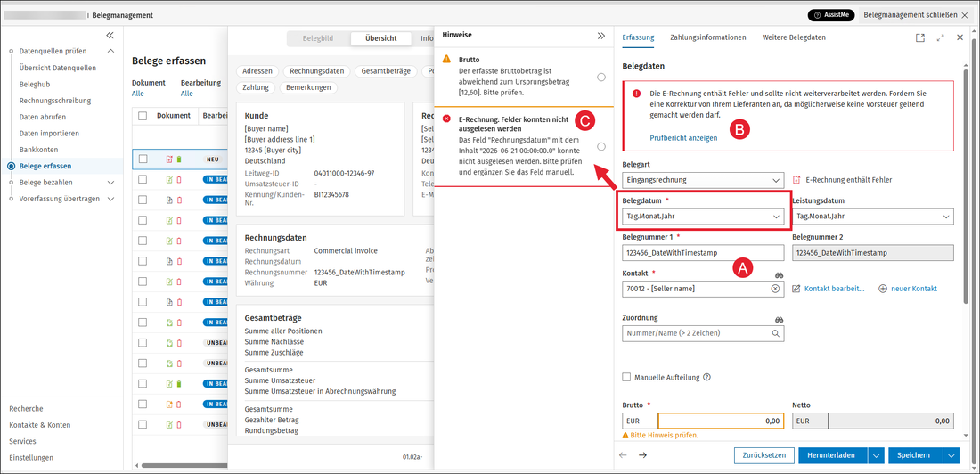Open record form in new window icon
Image resolution: width=980 pixels, height=474 pixels.
coord(920,37)
